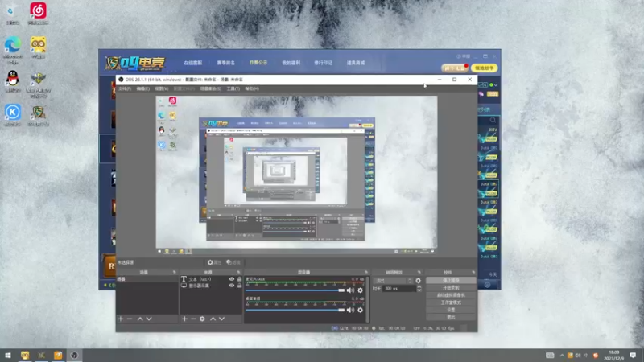Screen dimensions: 644x362
Task: Move source down in Sources panel
Action: click(x=222, y=319)
